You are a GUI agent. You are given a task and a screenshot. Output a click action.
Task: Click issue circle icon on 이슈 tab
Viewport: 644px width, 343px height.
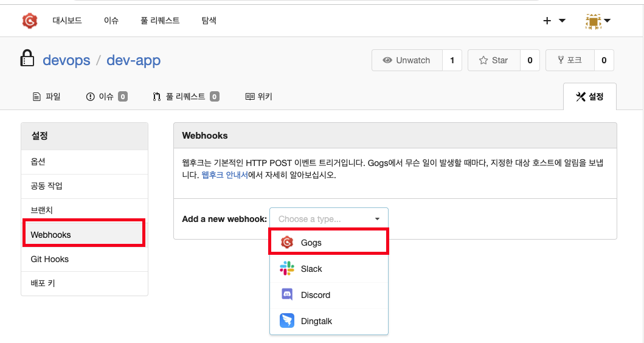point(91,97)
